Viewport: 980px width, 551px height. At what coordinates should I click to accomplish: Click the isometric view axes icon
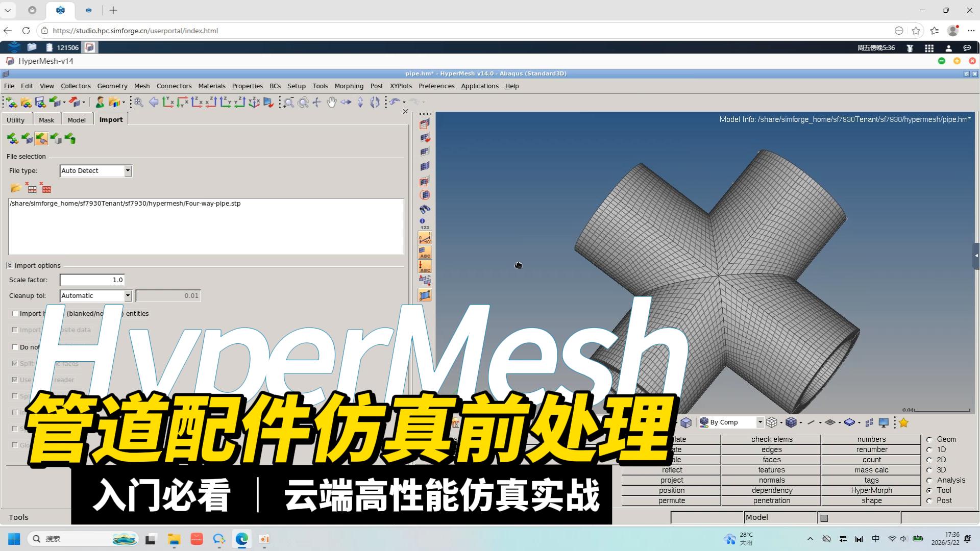tap(254, 103)
